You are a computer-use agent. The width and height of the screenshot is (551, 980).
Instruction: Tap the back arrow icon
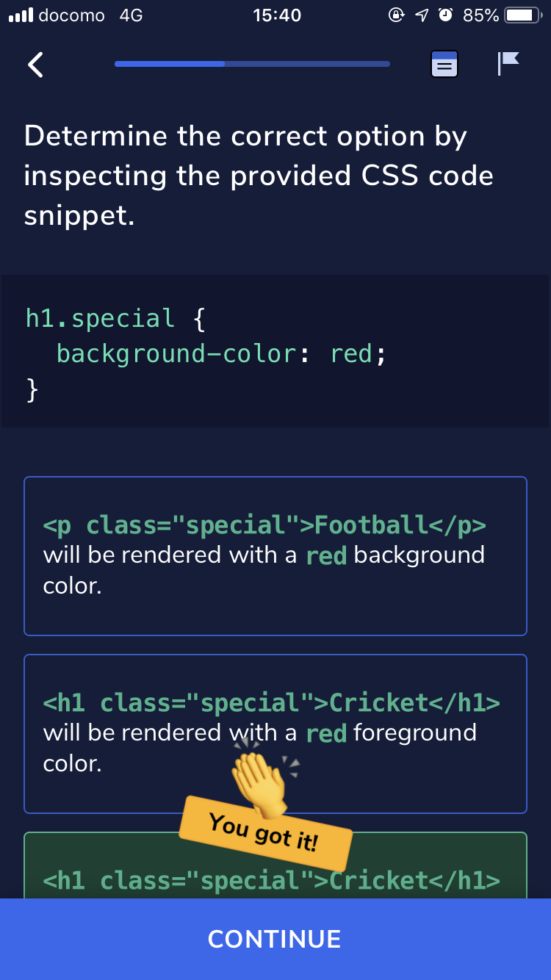35,65
